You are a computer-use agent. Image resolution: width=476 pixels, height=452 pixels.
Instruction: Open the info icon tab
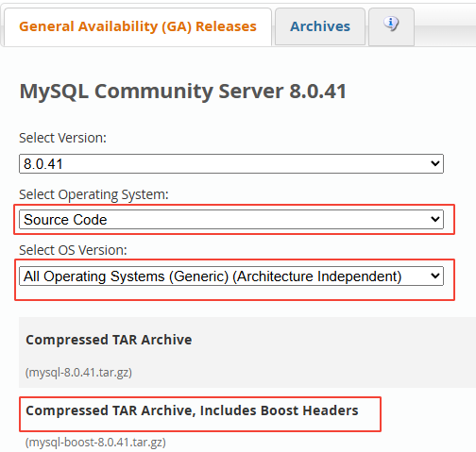[x=391, y=26]
